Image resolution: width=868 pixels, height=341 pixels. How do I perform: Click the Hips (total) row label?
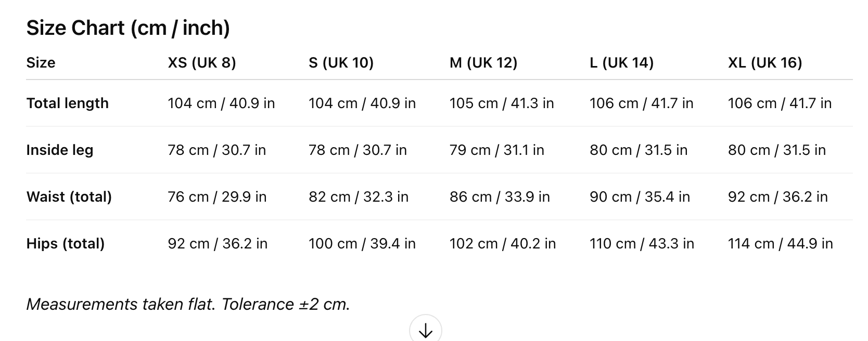[x=66, y=244]
